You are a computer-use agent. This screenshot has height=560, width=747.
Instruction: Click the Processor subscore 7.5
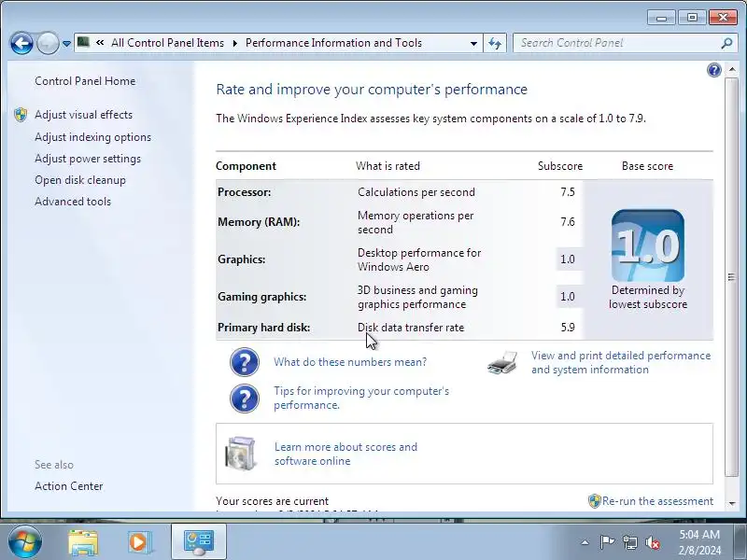(568, 192)
